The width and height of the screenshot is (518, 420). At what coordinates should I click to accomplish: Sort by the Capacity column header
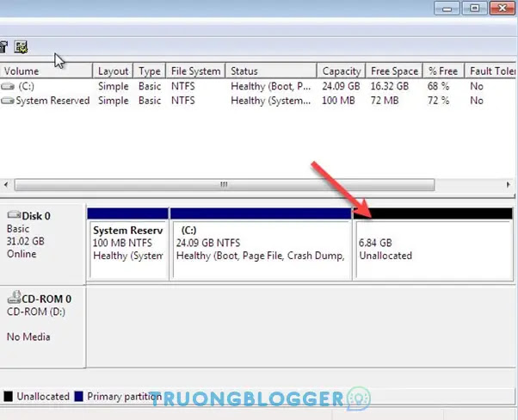(342, 71)
